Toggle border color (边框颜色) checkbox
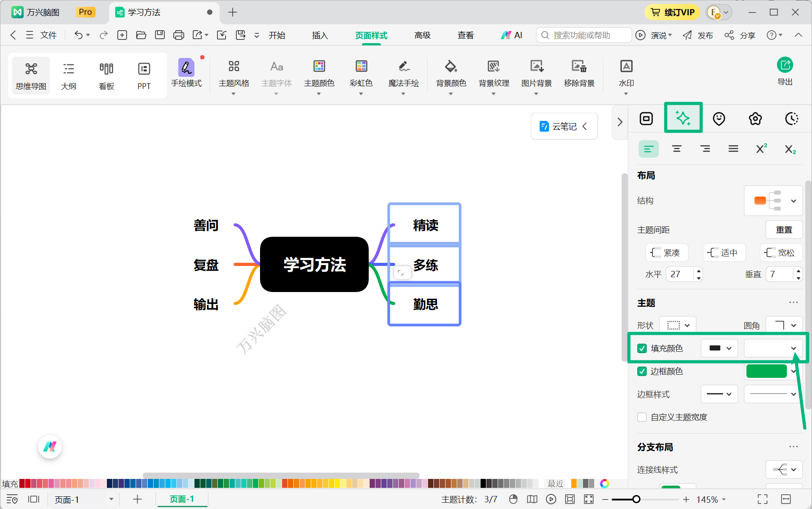Image resolution: width=812 pixels, height=509 pixels. coord(642,371)
